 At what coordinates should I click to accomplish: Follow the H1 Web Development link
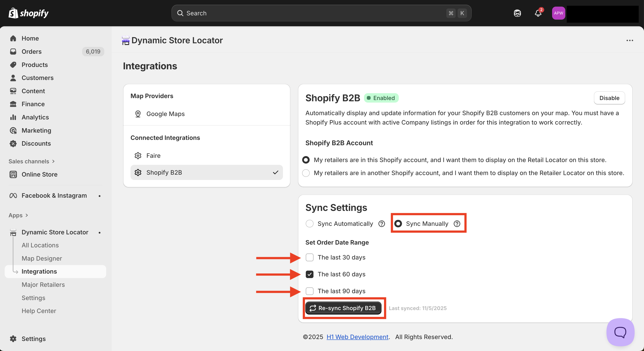pos(357,337)
